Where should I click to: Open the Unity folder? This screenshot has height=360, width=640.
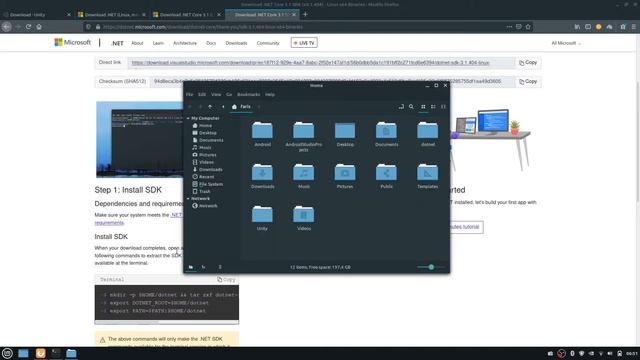[262, 218]
